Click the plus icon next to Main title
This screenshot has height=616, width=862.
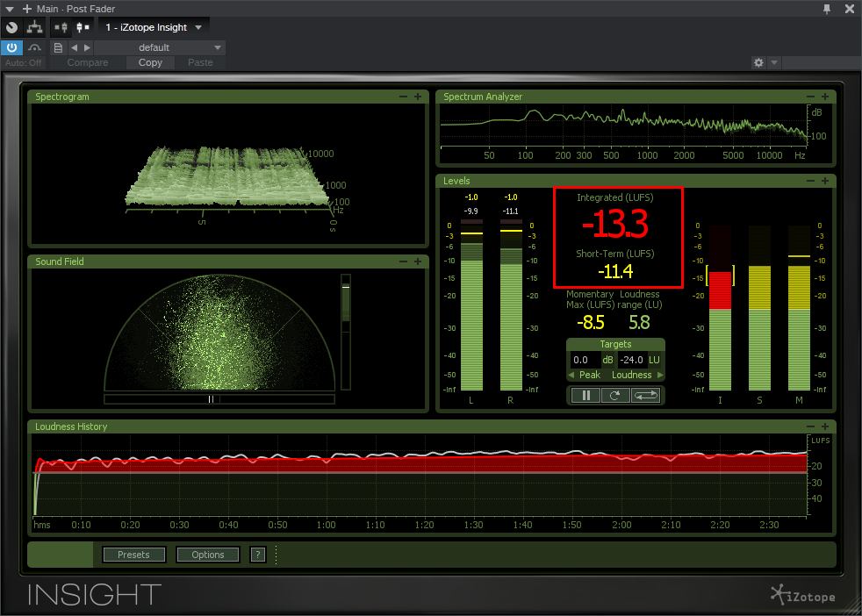27,9
